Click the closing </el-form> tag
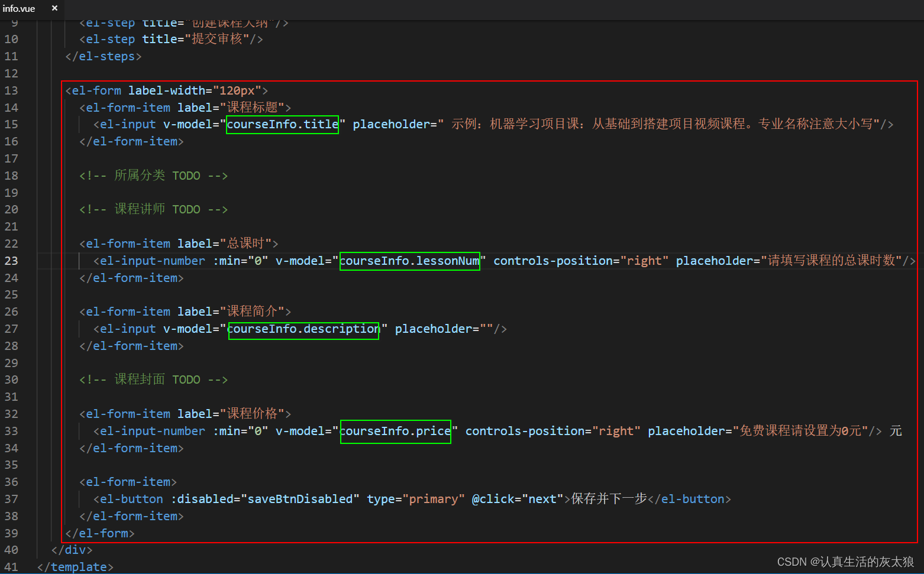924x574 pixels. tap(100, 533)
